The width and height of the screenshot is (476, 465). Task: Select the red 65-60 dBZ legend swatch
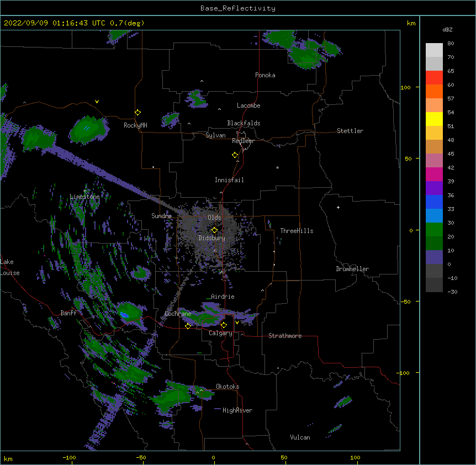click(x=434, y=77)
